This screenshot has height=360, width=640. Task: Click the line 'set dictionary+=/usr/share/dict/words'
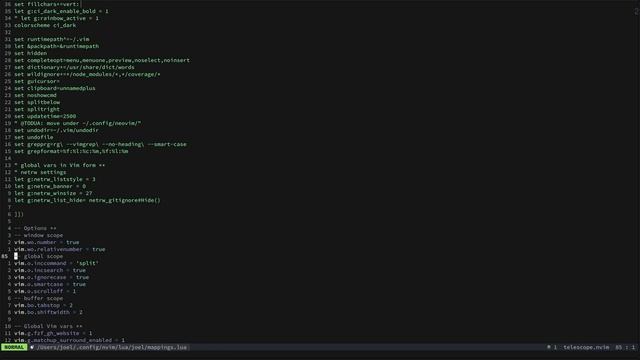[x=74, y=67]
